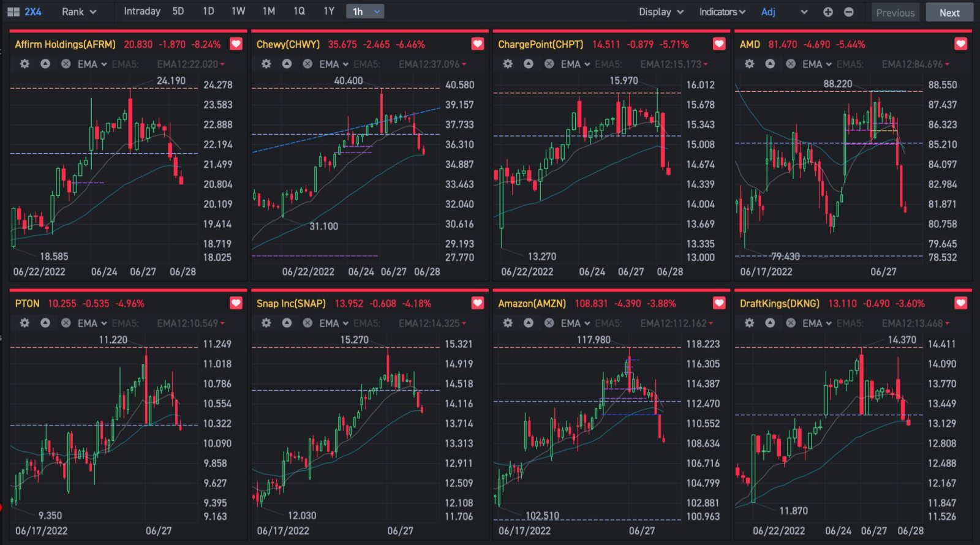
Task: Open indicator settings gear on Amazon chart
Action: click(508, 323)
